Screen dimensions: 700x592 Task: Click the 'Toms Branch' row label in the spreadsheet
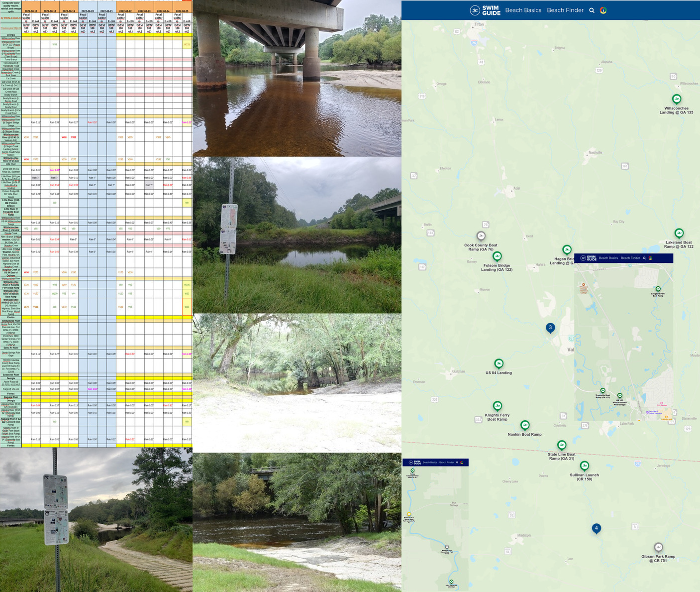tap(10, 60)
